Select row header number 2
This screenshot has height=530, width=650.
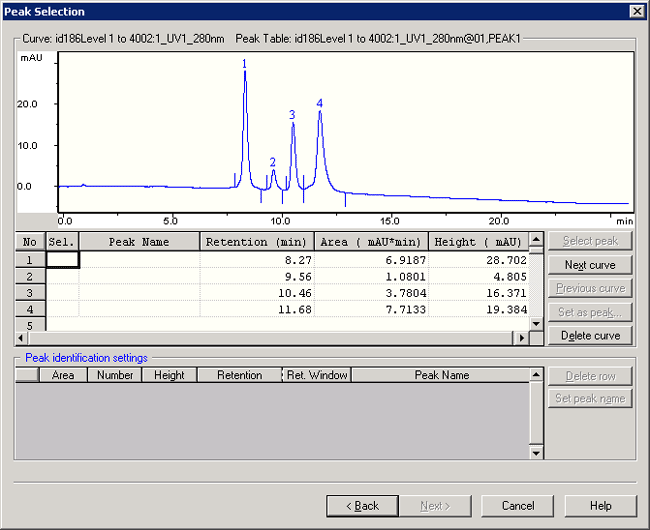[30, 276]
